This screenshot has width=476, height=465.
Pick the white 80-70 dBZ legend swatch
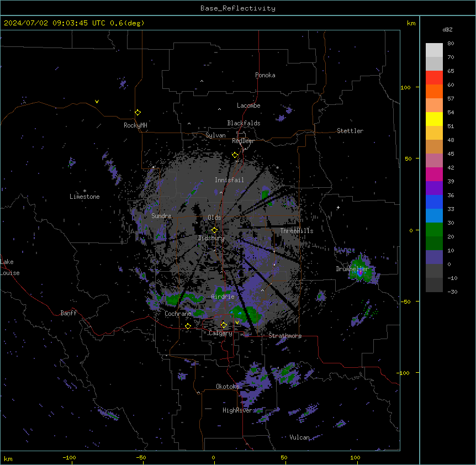click(434, 50)
